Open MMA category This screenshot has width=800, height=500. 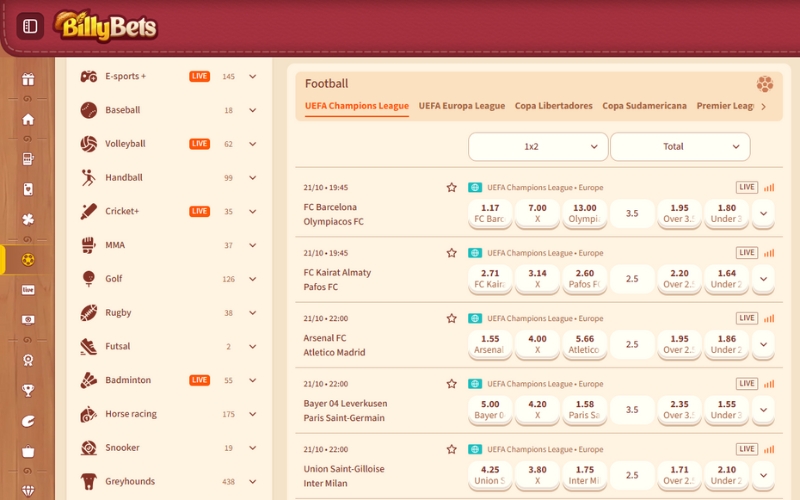169,245
